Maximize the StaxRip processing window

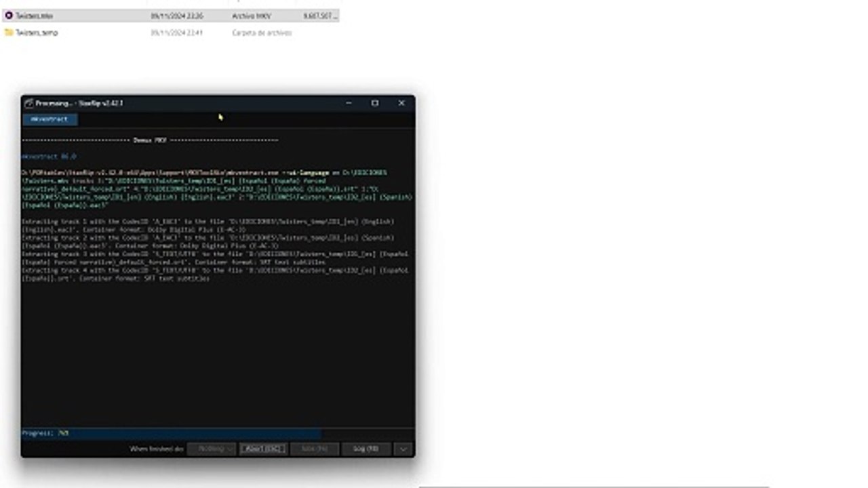[x=375, y=103]
